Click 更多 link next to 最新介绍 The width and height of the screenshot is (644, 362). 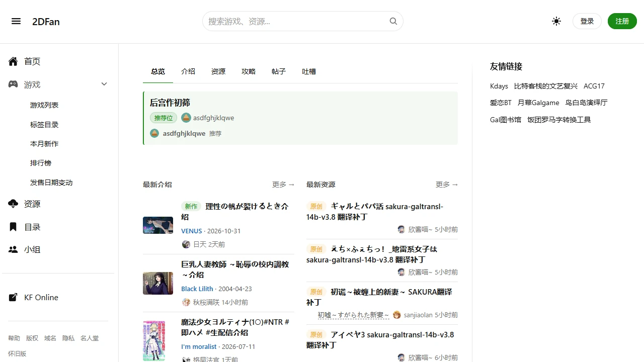point(283,185)
